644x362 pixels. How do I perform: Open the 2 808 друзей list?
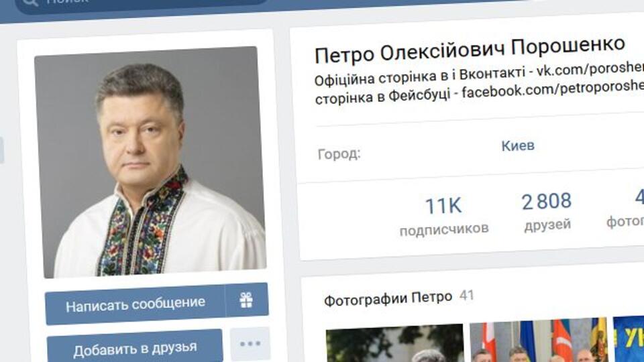547,213
